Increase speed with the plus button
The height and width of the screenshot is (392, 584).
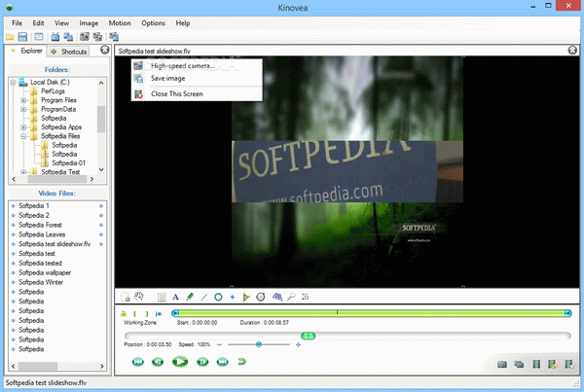tap(298, 344)
